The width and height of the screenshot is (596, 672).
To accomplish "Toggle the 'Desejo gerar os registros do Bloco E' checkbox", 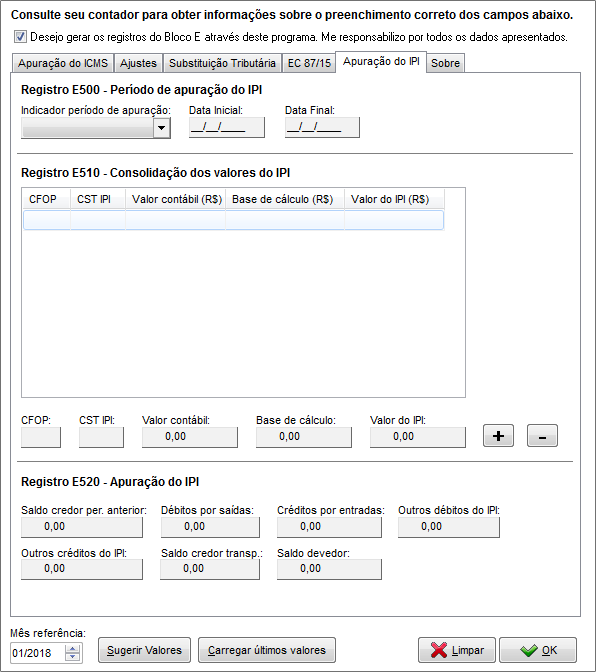I will point(20,37).
